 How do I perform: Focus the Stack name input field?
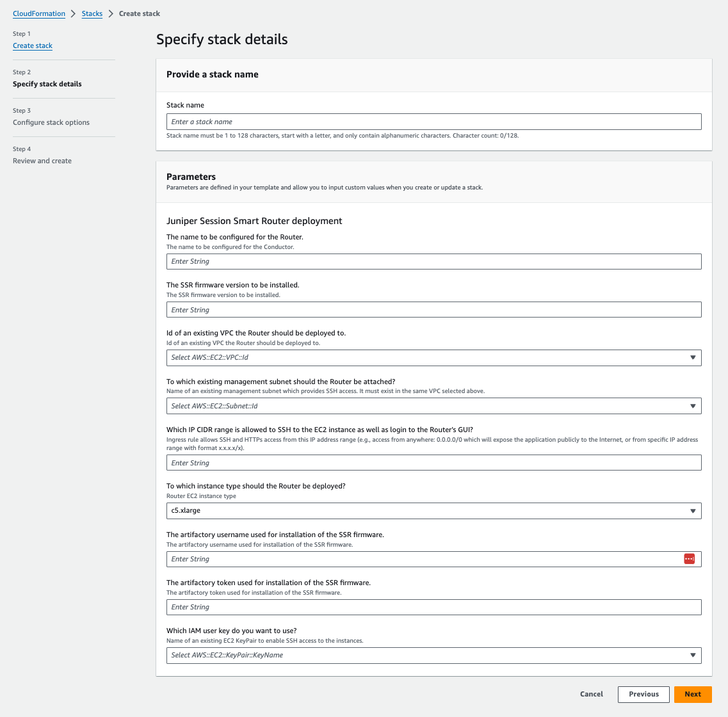coord(433,122)
